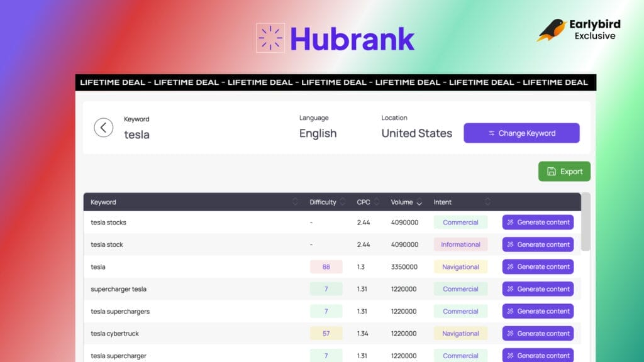Screen dimensions: 644x362
Task: Open the Change Keyword dialog
Action: 521,133
